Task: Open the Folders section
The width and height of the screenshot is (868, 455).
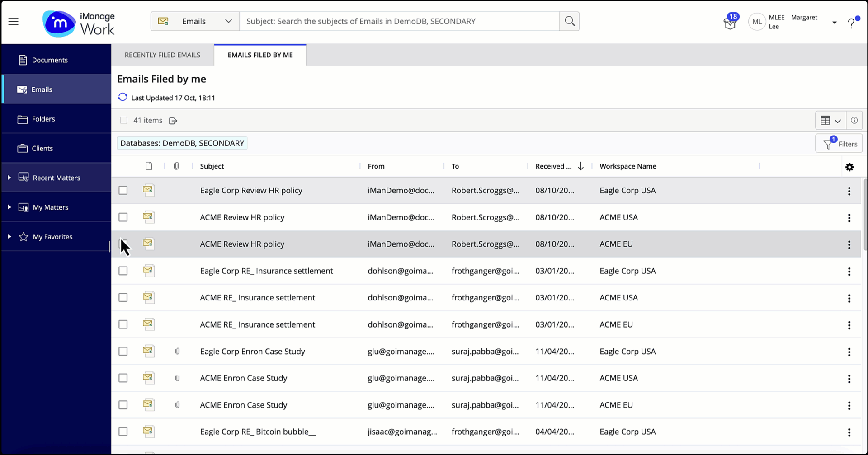Action: (x=43, y=119)
